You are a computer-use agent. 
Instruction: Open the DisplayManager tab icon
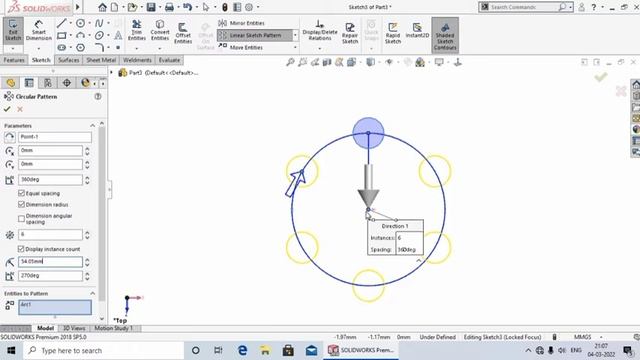(x=85, y=83)
